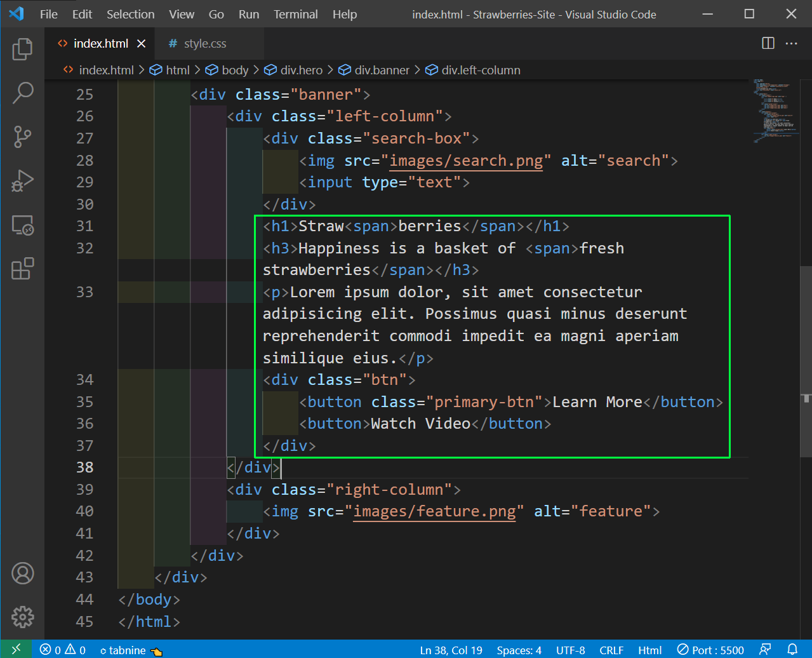812x658 pixels.
Task: Open Remote Explorer view
Action: tap(22, 225)
